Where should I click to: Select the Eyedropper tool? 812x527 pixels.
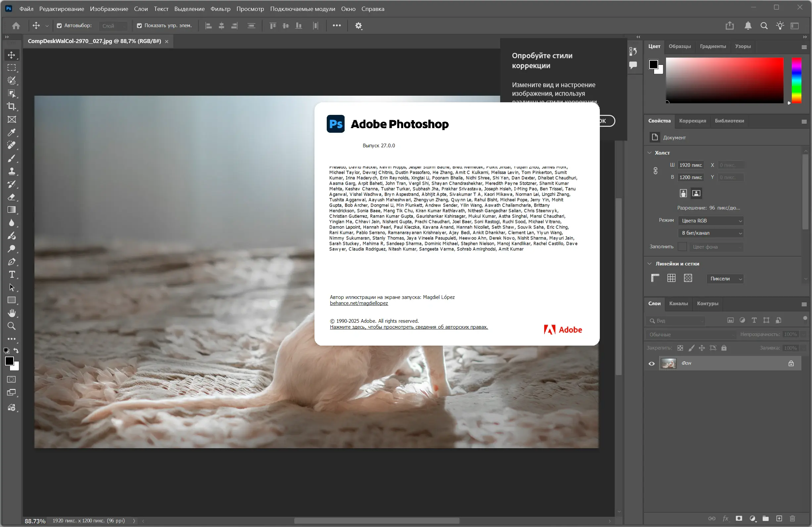12,132
